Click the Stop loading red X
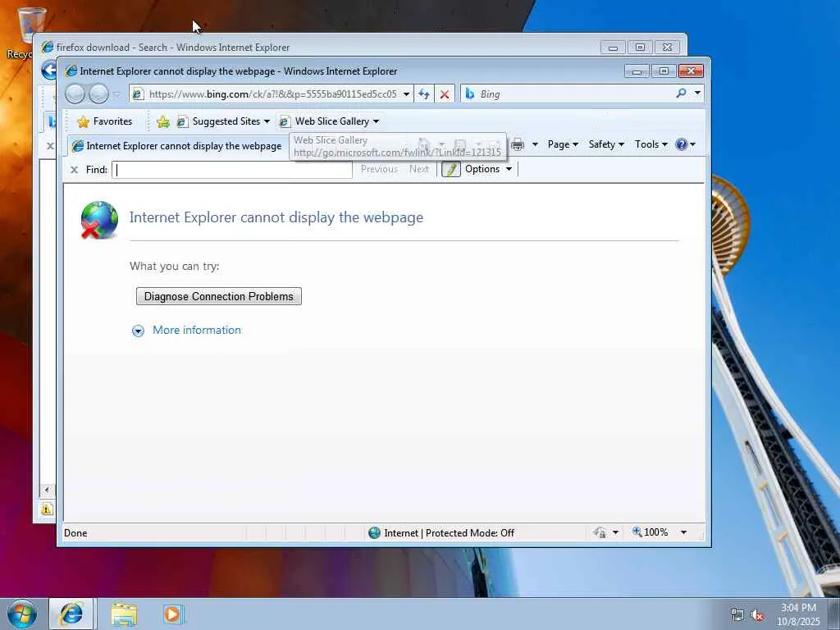The image size is (840, 630). 445,94
